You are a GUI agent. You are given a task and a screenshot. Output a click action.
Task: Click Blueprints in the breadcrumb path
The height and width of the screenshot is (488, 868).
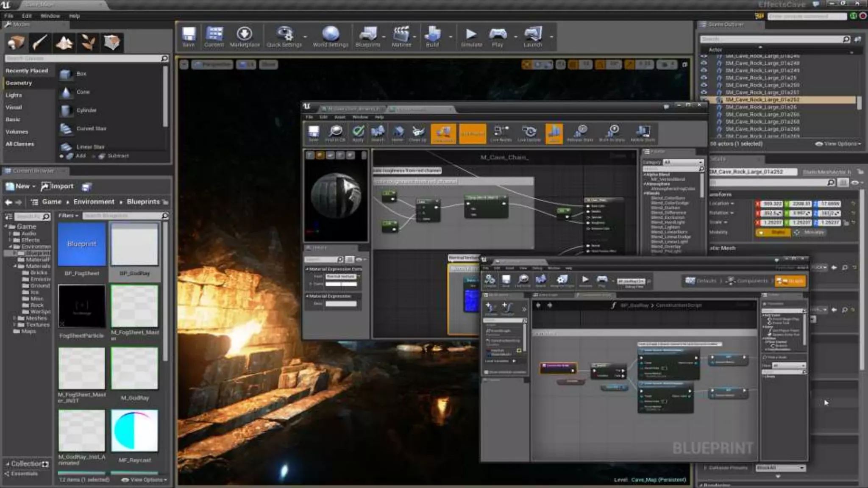(x=143, y=202)
